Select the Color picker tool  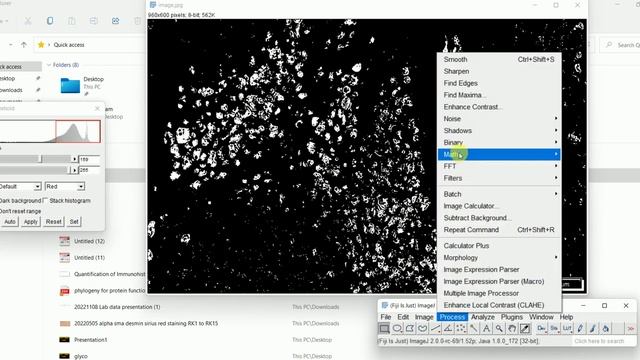coord(524,328)
